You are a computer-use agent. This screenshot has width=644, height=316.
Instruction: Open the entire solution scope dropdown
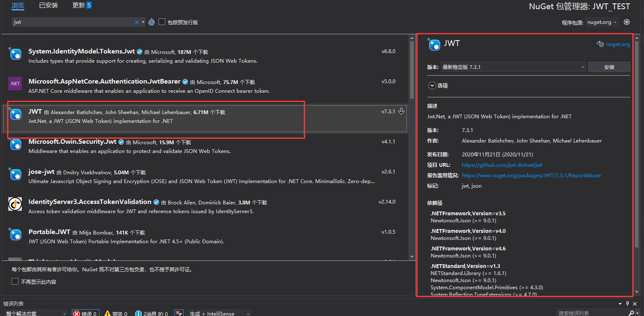coord(35,313)
